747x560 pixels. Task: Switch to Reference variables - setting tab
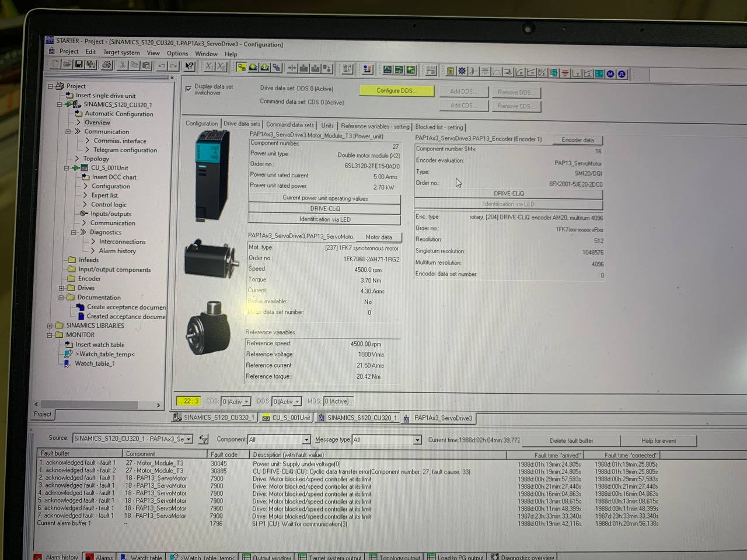(375, 126)
